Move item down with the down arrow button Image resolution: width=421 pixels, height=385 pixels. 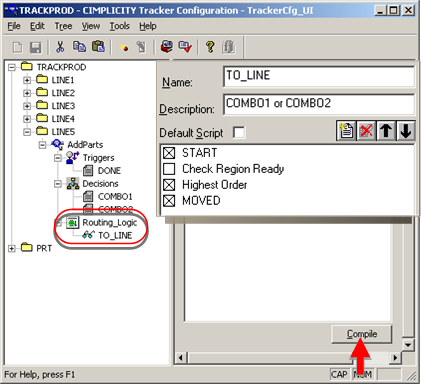tap(406, 130)
